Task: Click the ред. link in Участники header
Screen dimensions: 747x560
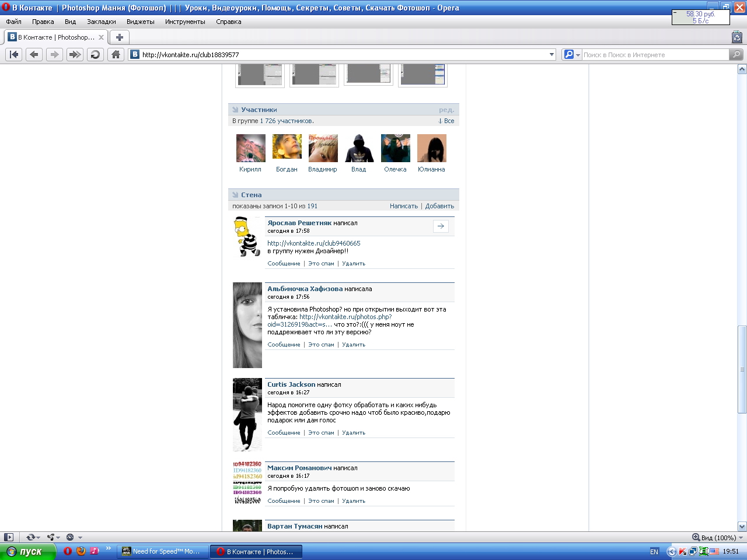Action: click(x=446, y=110)
